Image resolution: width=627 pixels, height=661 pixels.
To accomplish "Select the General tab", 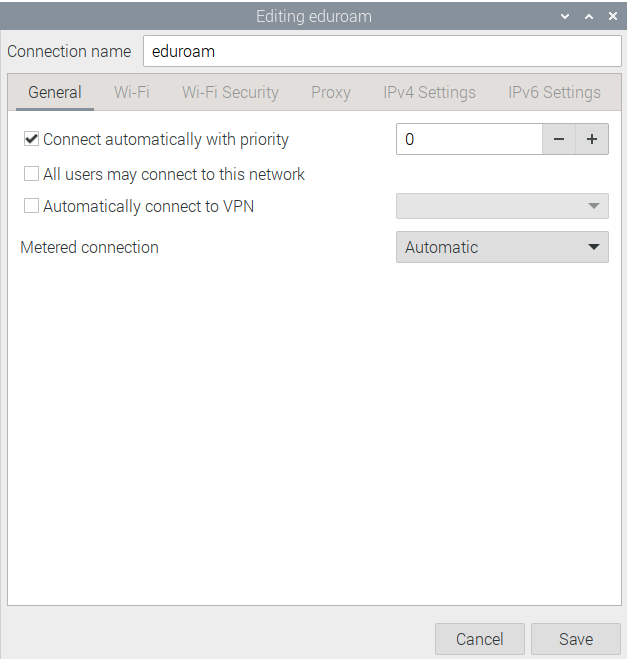I will click(55, 93).
